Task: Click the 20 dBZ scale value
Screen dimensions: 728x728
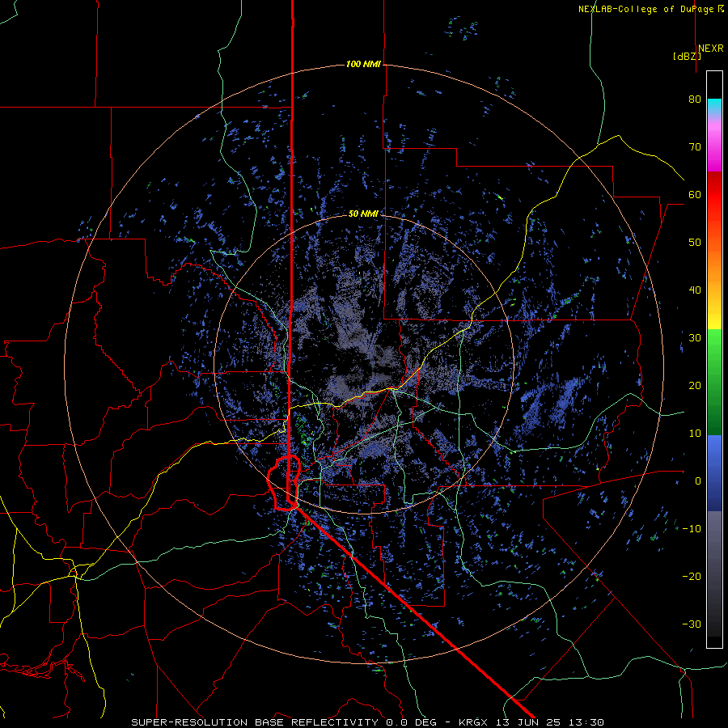Action: 695,385
